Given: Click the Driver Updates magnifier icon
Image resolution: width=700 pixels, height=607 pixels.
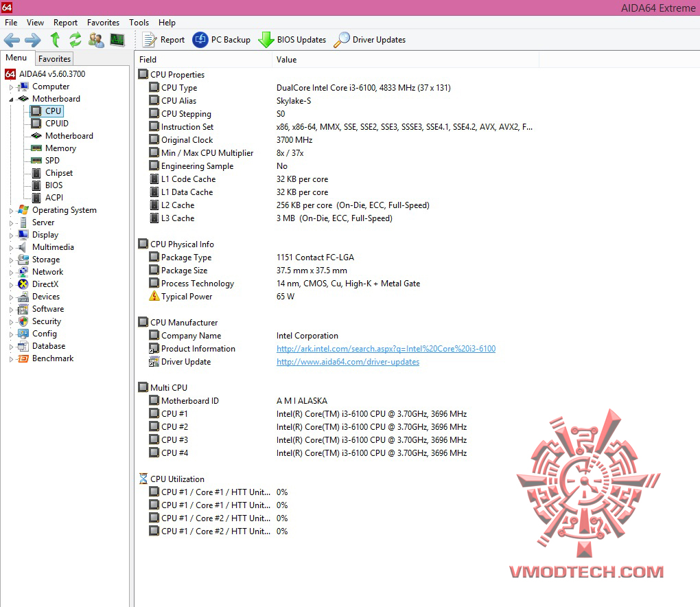Looking at the screenshot, I should (x=342, y=40).
